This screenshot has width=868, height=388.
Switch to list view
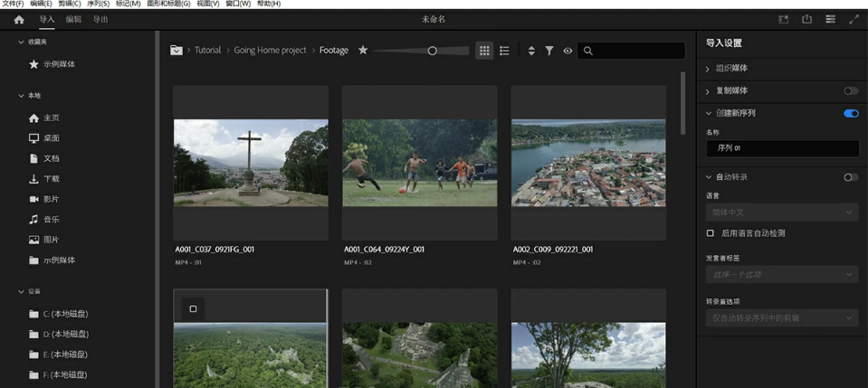click(x=504, y=51)
